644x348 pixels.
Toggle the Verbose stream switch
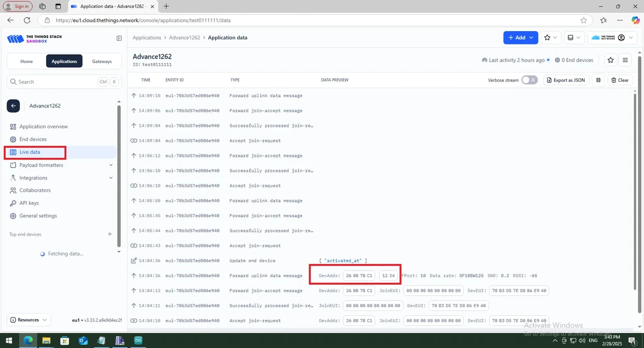529,80
